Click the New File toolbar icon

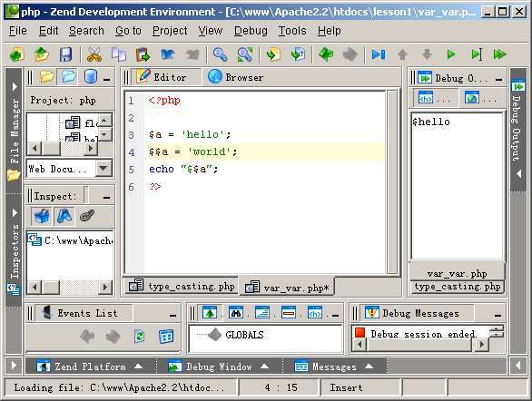[x=16, y=54]
